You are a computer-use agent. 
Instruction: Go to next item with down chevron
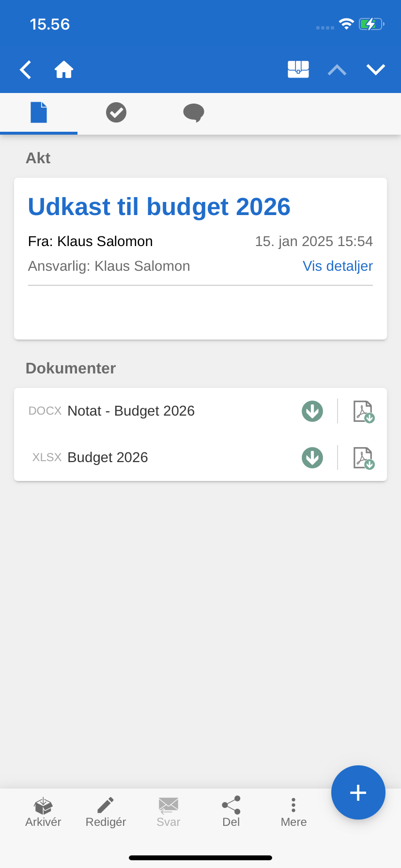click(376, 70)
